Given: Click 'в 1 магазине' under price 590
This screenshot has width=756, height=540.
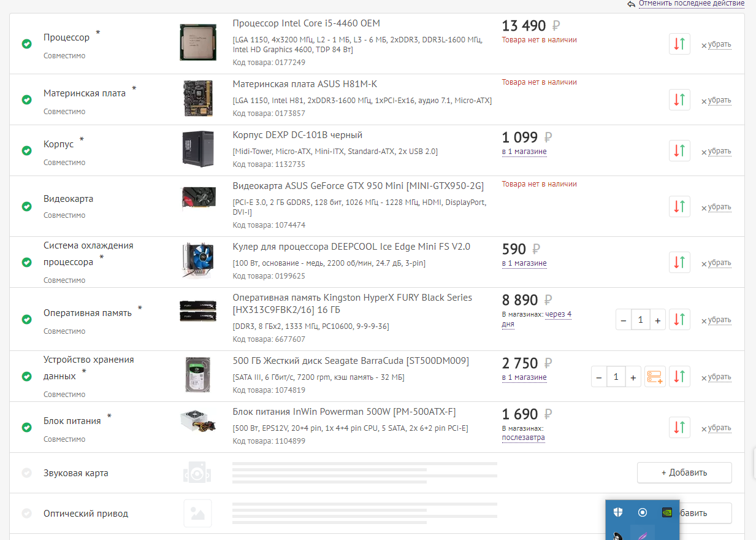Looking at the screenshot, I should pyautogui.click(x=524, y=263).
